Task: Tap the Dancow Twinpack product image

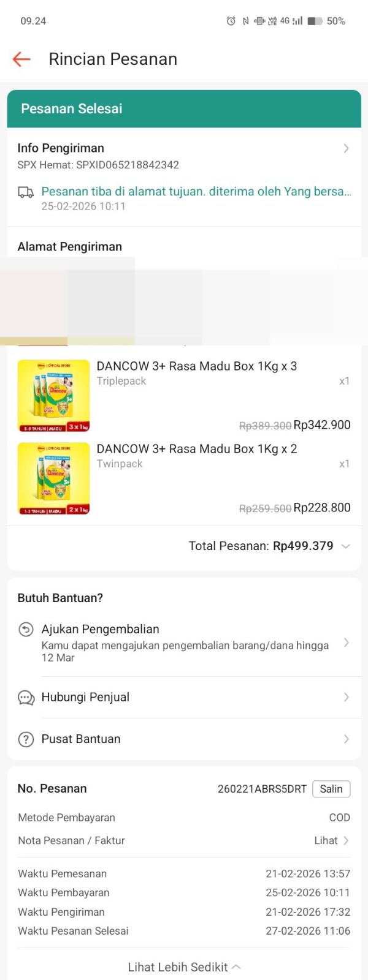Action: (54, 478)
